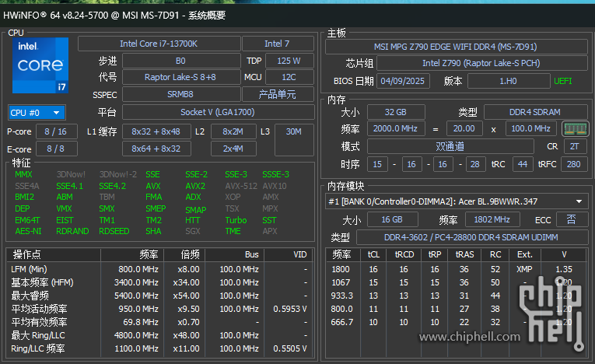Click the Socket V (LGA1700) platform field
This screenshot has width=595, height=364.
(219, 112)
